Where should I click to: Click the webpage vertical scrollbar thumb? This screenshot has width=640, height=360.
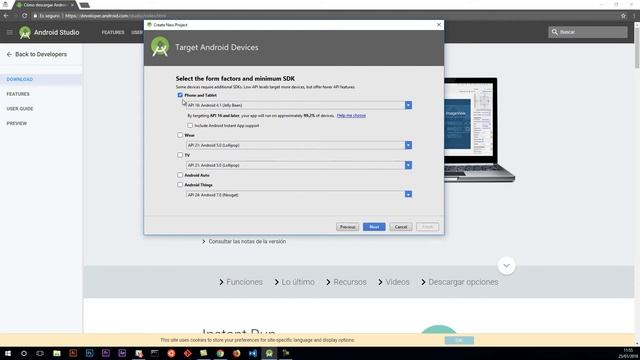point(637,48)
